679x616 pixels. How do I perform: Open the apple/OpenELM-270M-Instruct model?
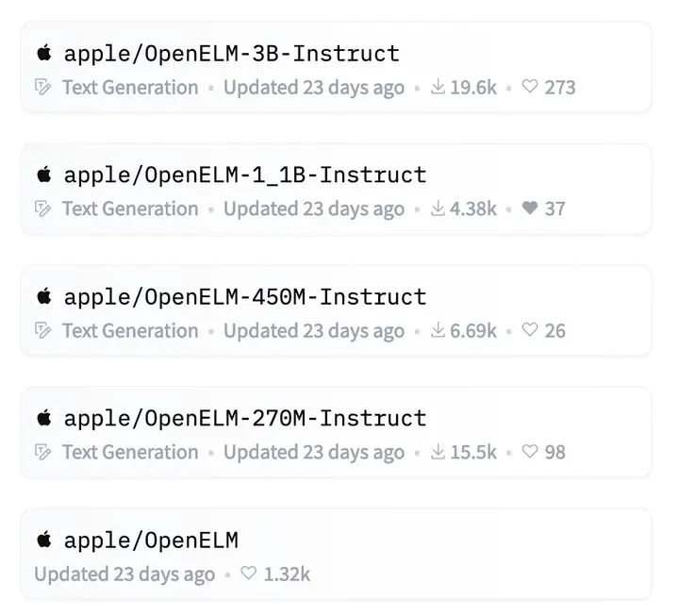(x=244, y=418)
